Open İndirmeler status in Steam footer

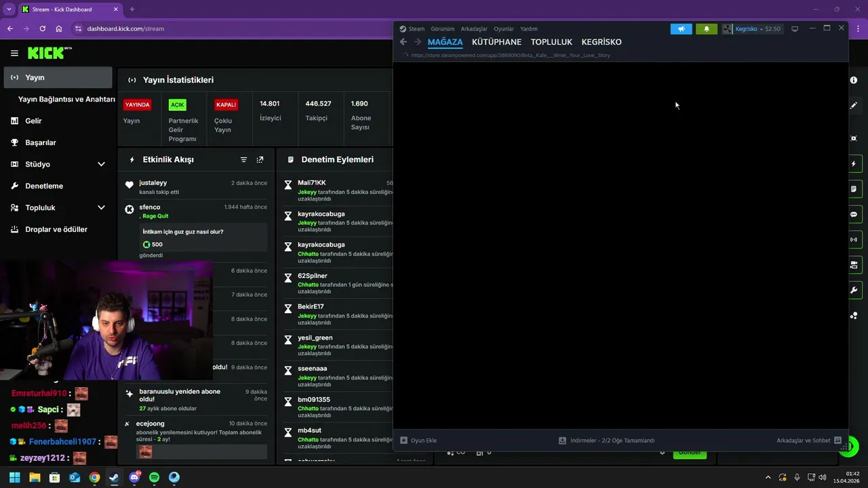point(606,441)
